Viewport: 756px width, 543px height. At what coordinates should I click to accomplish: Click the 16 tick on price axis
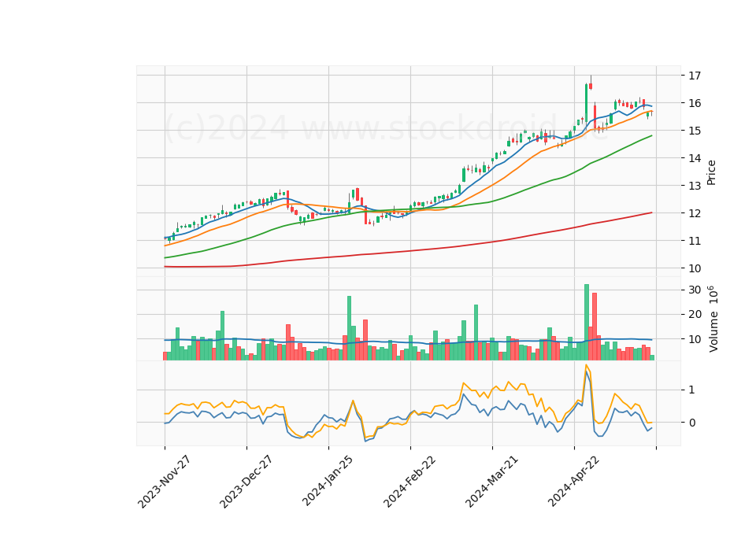(x=695, y=103)
